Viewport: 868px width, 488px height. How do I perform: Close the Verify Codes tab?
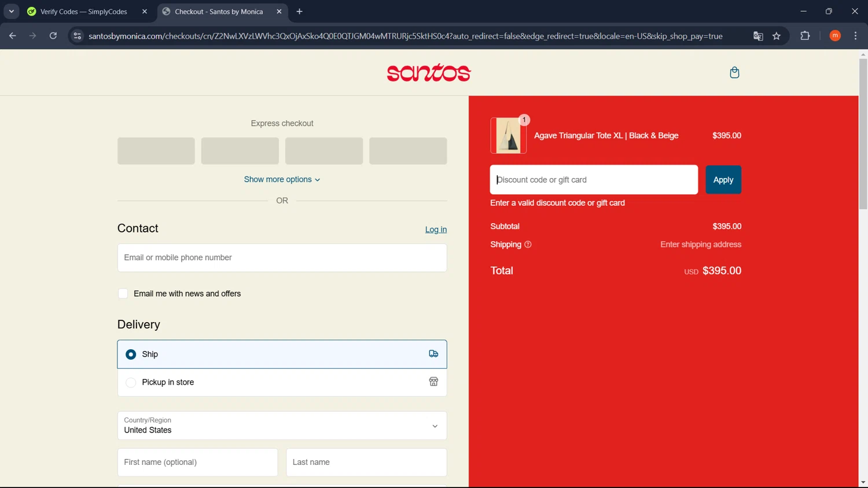pyautogui.click(x=145, y=12)
